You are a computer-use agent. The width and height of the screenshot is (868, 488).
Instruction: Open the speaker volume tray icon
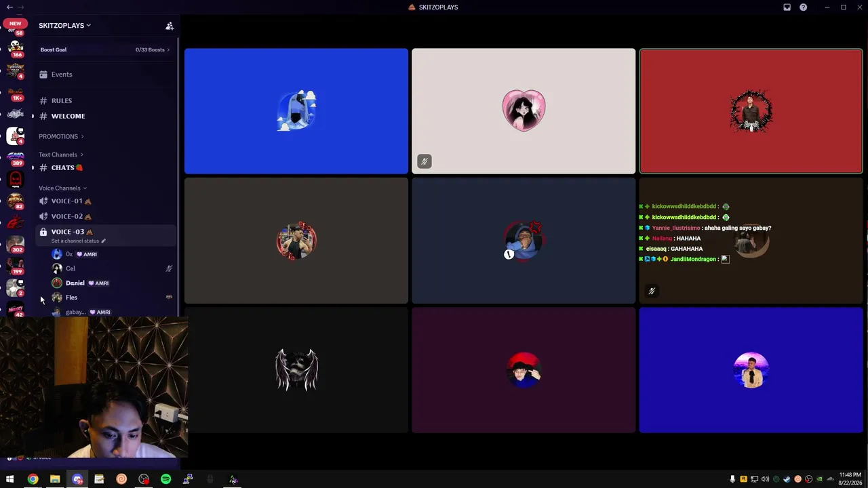coord(765,479)
